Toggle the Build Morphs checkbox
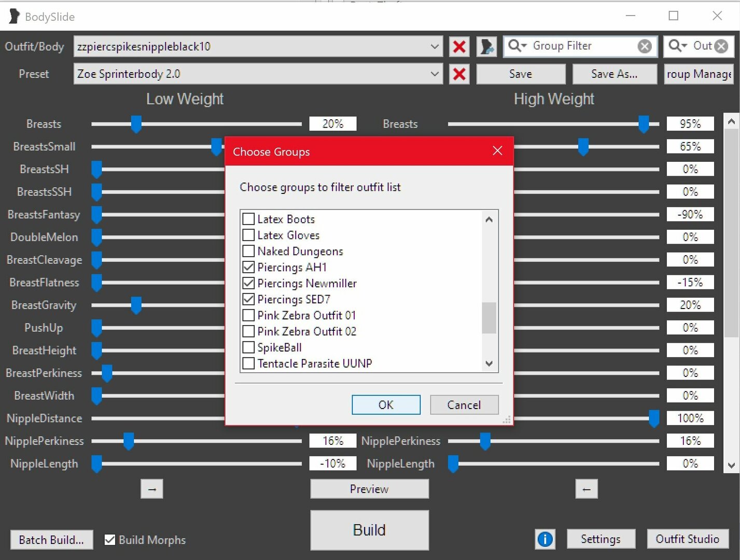Image resolution: width=740 pixels, height=560 pixels. [110, 540]
